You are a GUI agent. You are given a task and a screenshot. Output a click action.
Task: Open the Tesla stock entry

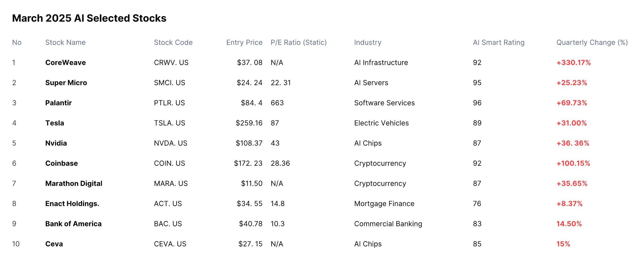55,123
